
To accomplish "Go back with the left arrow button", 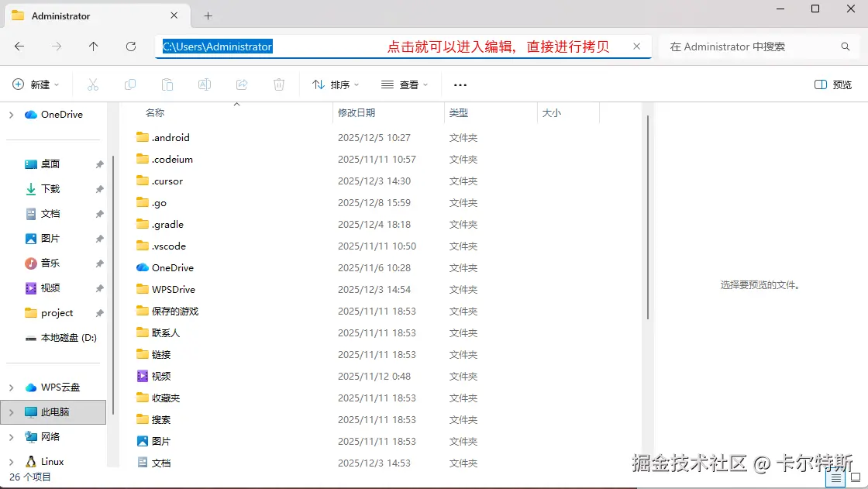I will (x=19, y=46).
